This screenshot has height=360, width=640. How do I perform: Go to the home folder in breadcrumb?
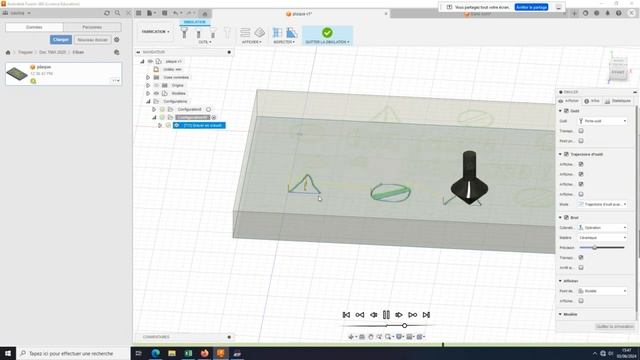pos(8,52)
